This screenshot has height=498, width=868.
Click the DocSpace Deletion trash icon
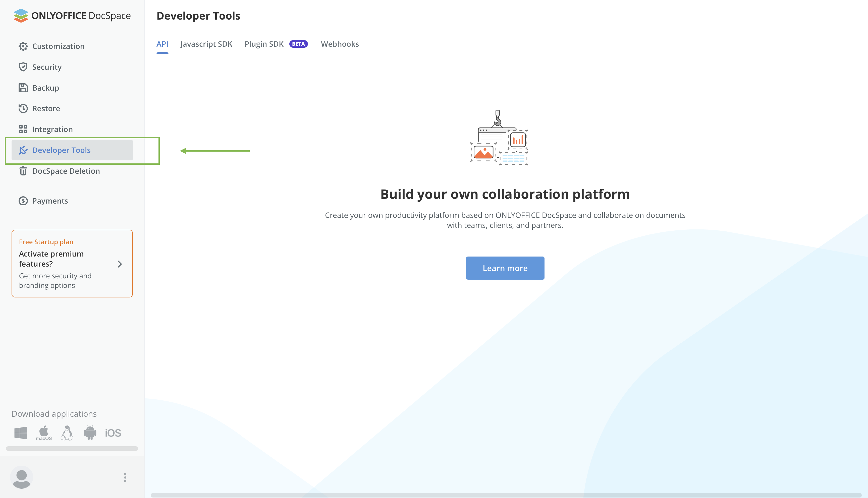(23, 171)
